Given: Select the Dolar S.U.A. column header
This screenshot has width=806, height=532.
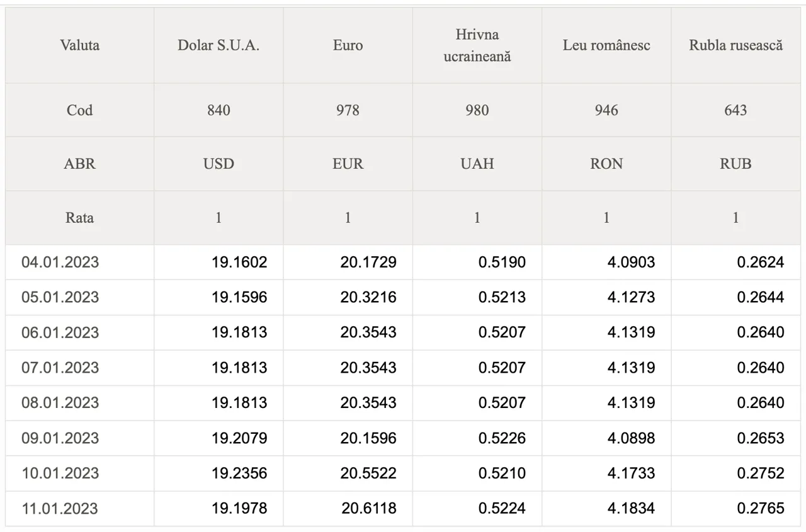Looking at the screenshot, I should [x=219, y=45].
